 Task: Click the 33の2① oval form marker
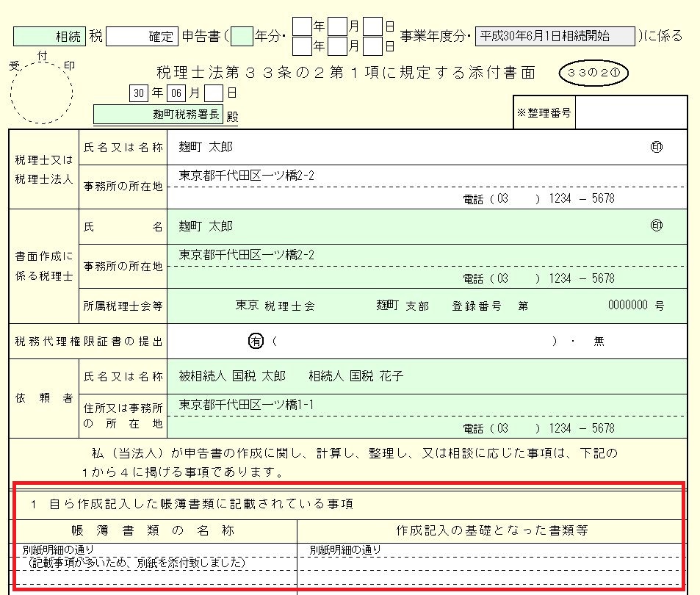(593, 73)
